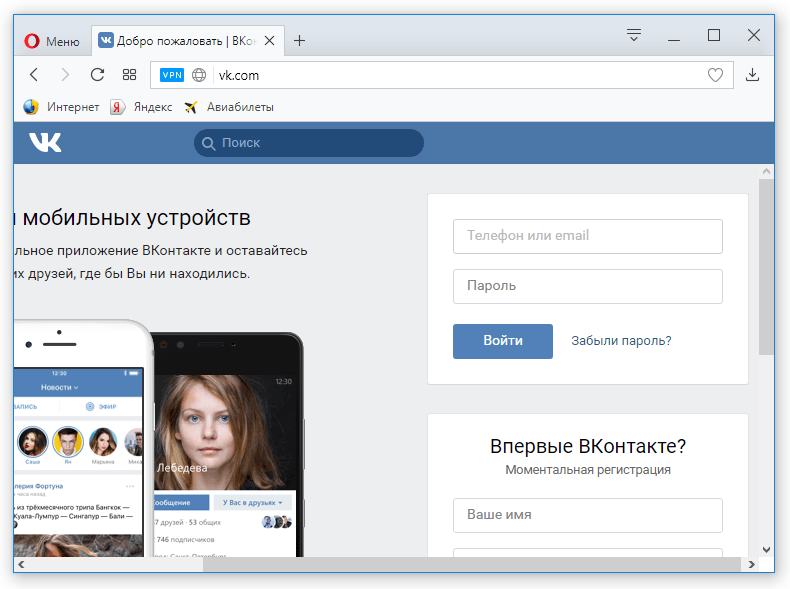Click the horizontal scrollbar thumb
The image size is (790, 589).
point(472,564)
